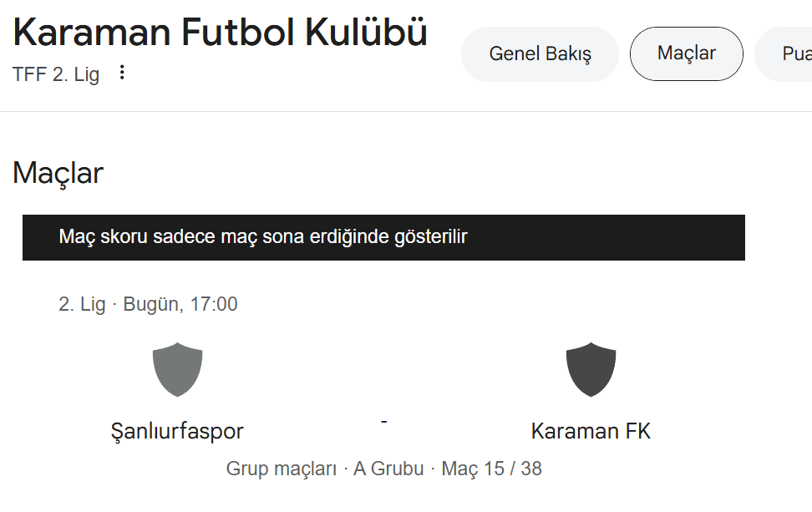812x512 pixels.
Task: Click the Karaman Futbol Kulübü page title
Action: point(218,32)
